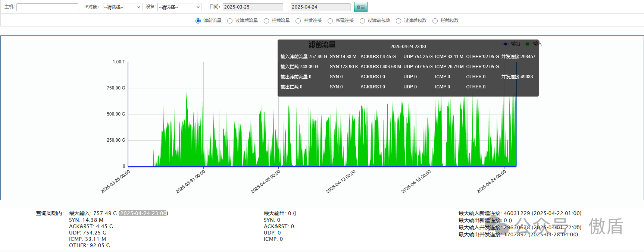Click the highlighted 2025-04-24 23:00 timestamp
This screenshot has height=252, width=644.
tap(143, 213)
